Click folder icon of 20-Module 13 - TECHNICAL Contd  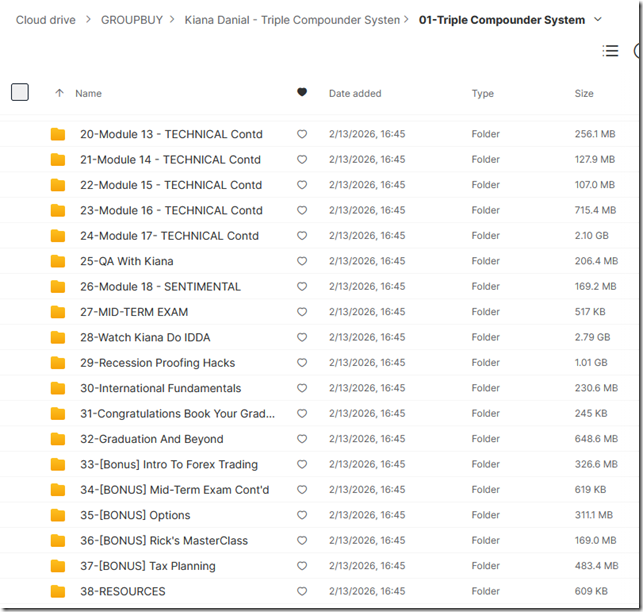pos(58,134)
